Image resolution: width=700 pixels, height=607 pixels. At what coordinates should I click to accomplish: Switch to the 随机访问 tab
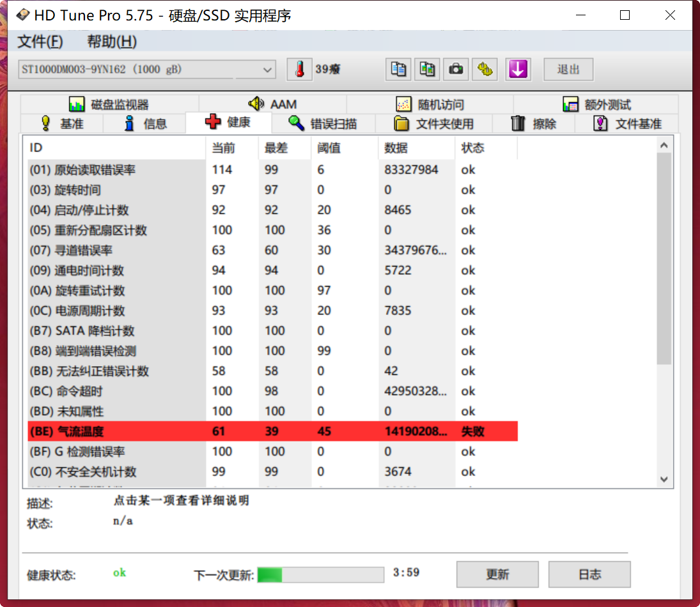(430, 104)
